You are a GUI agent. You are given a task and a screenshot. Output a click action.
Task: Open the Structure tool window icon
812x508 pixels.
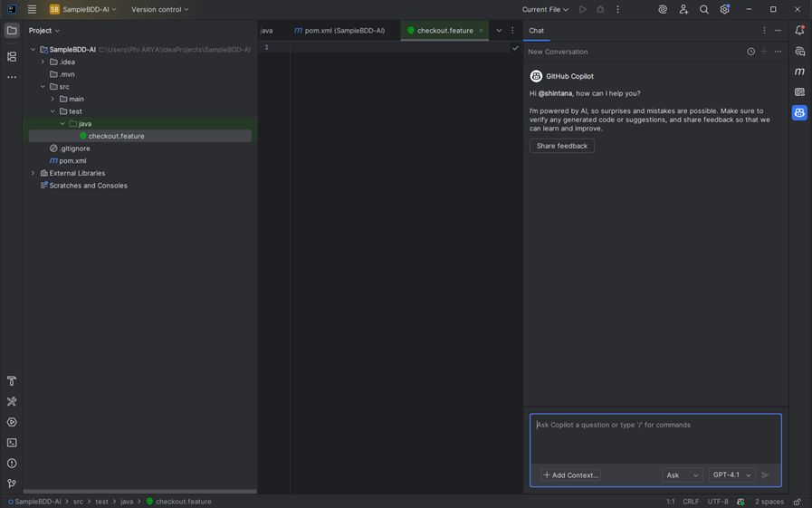click(x=12, y=56)
